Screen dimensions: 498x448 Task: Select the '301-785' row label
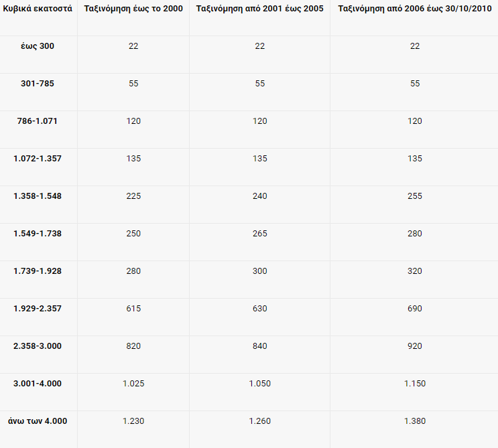(x=38, y=84)
